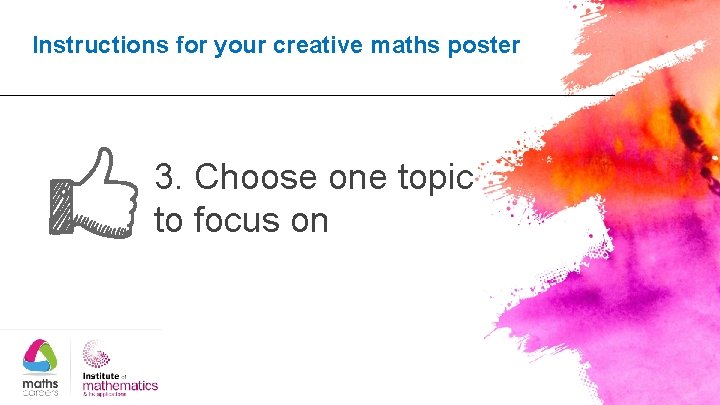Click the 'mathematics' wordmark in the Institute logo
Viewport: 720px width, 405px height.
click(120, 386)
